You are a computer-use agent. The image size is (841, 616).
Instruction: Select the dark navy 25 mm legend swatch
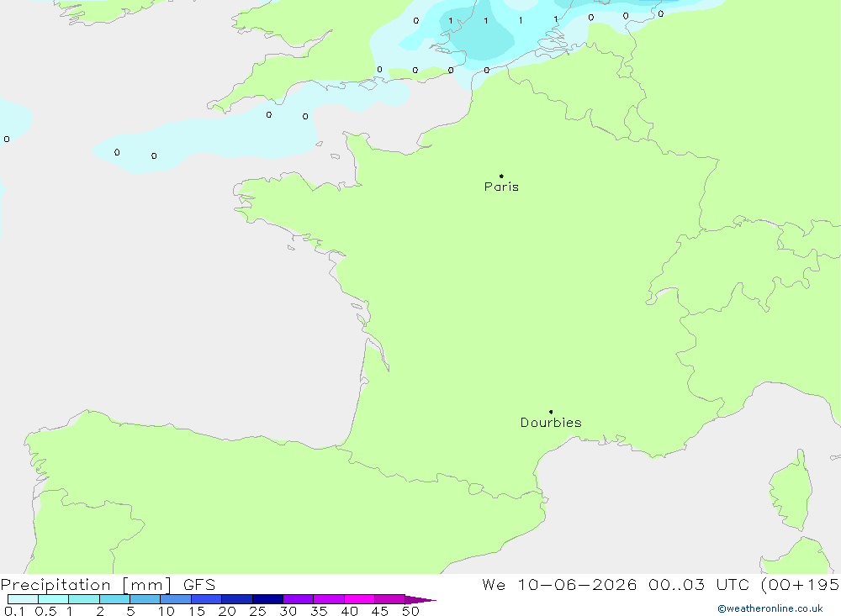pos(267,599)
